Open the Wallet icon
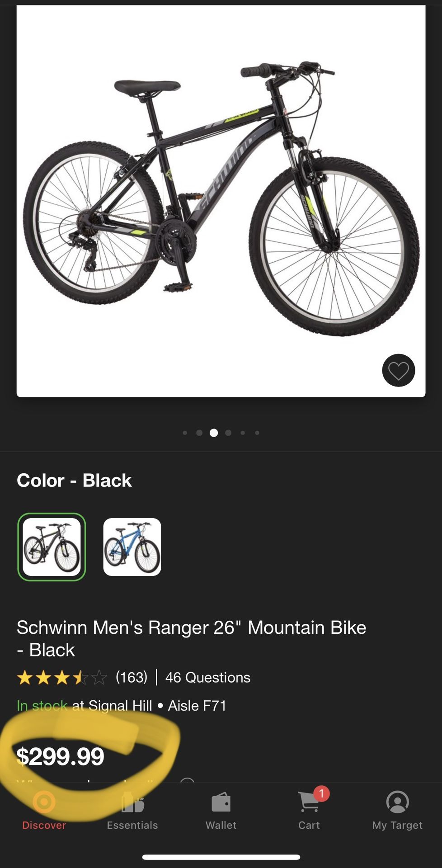Viewport: 442px width, 868px height. click(x=221, y=803)
